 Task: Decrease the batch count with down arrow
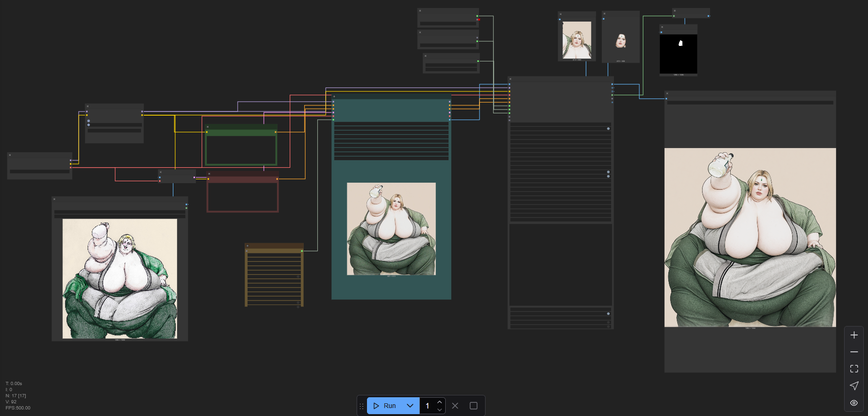tap(440, 409)
